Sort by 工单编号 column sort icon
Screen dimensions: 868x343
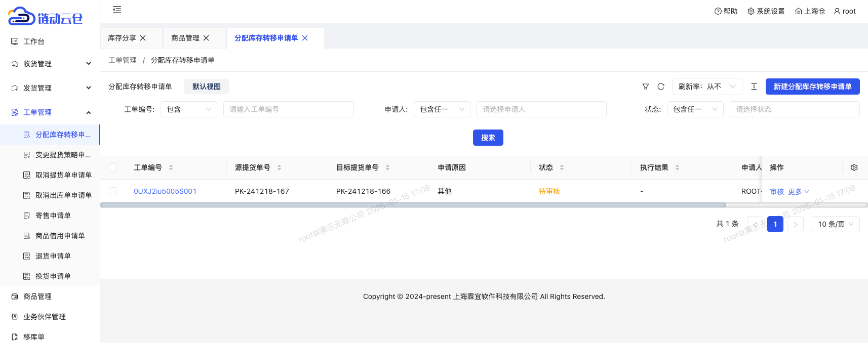tap(171, 167)
